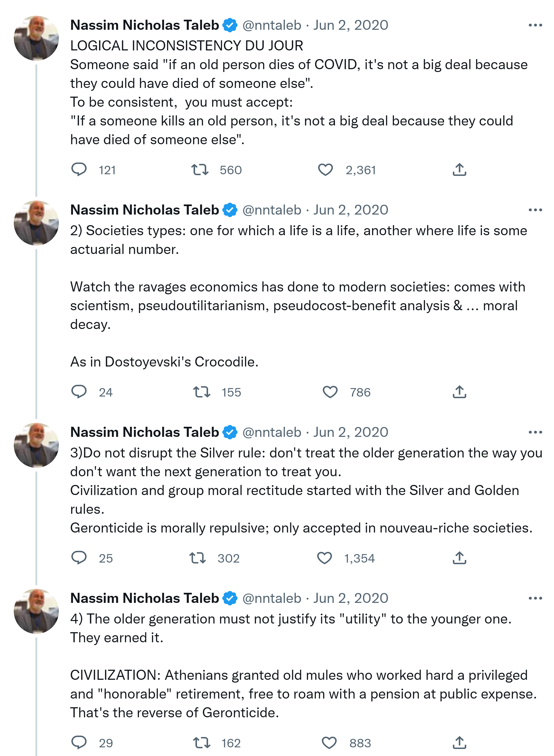Image resolution: width=554 pixels, height=756 pixels.
Task: Like the tweet with 883 likes
Action: tap(329, 743)
